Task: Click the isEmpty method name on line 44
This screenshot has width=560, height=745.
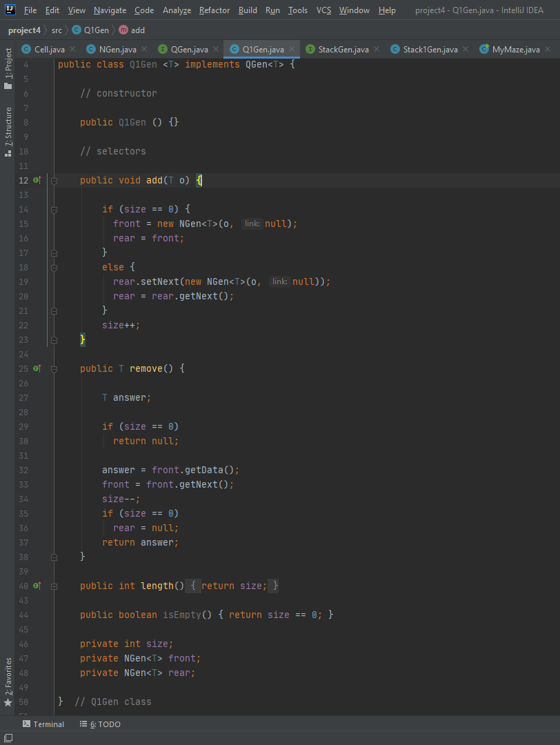Action: point(182,615)
